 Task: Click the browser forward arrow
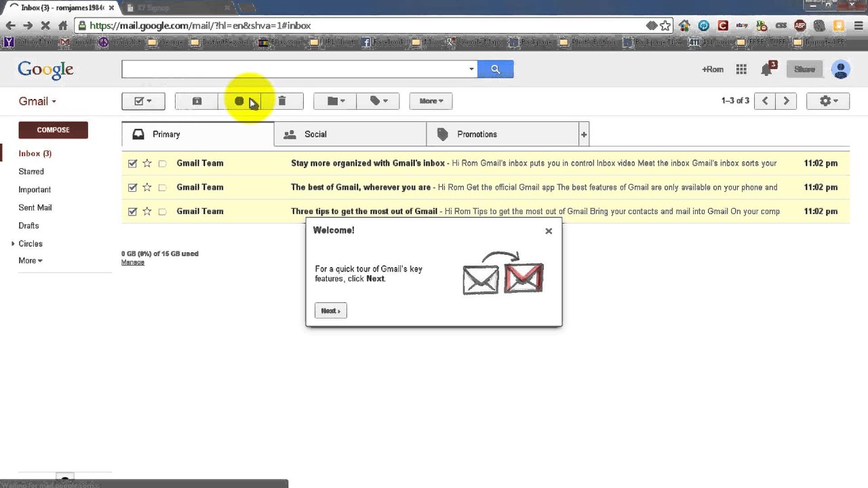coord(28,26)
